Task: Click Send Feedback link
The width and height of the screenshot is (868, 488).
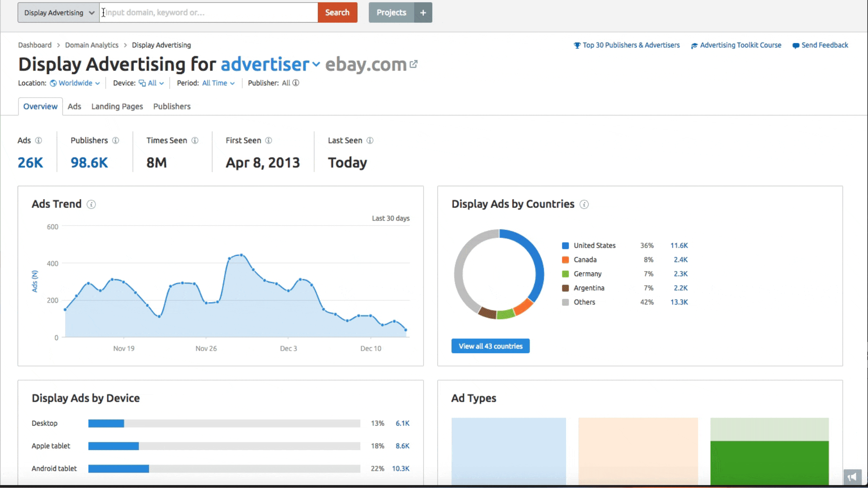Action: pos(825,45)
